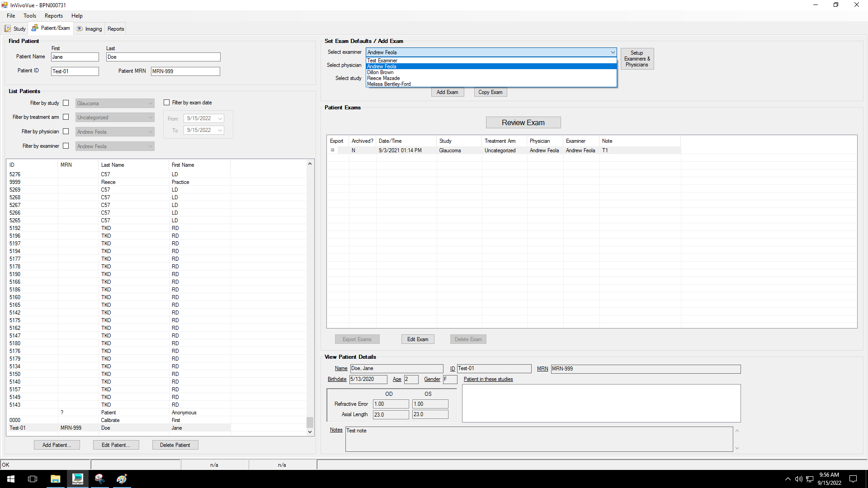Switch to the Reports tab
This screenshot has width=868, height=488.
click(116, 29)
